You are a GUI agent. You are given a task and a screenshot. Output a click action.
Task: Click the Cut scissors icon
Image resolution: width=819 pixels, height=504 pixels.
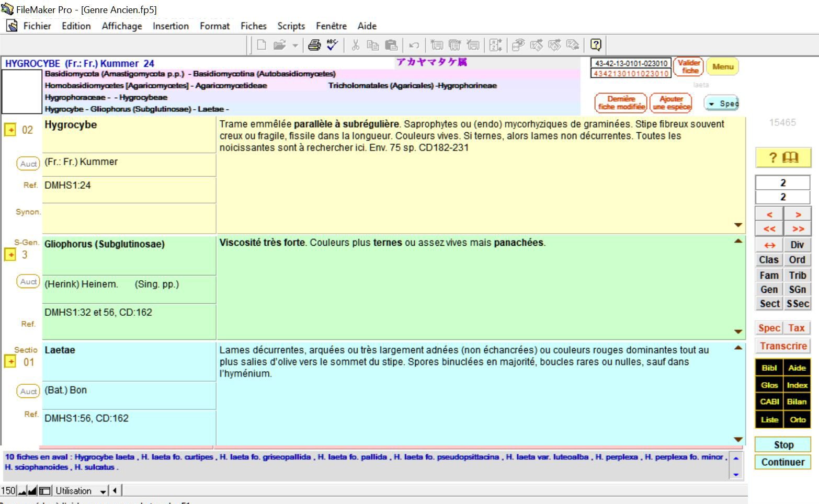coord(356,45)
